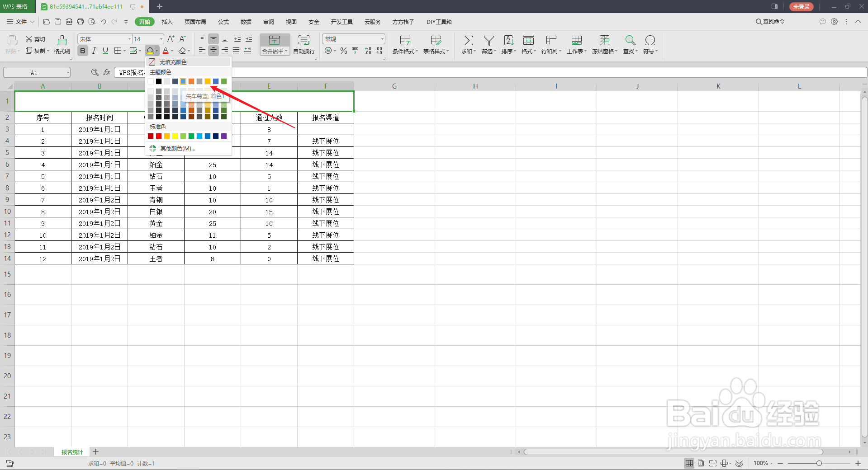Select the 报名统计 sheet tab
Screen dimensions: 868x470
tap(72, 452)
